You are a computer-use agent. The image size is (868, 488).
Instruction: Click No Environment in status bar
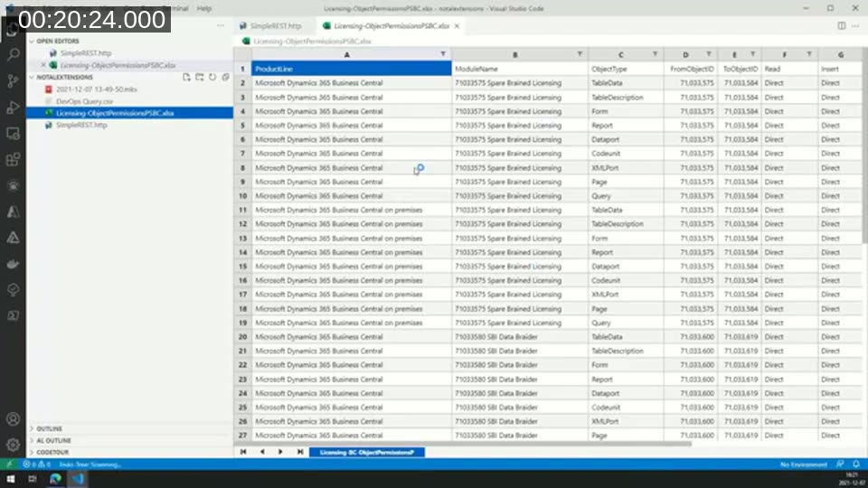point(803,465)
